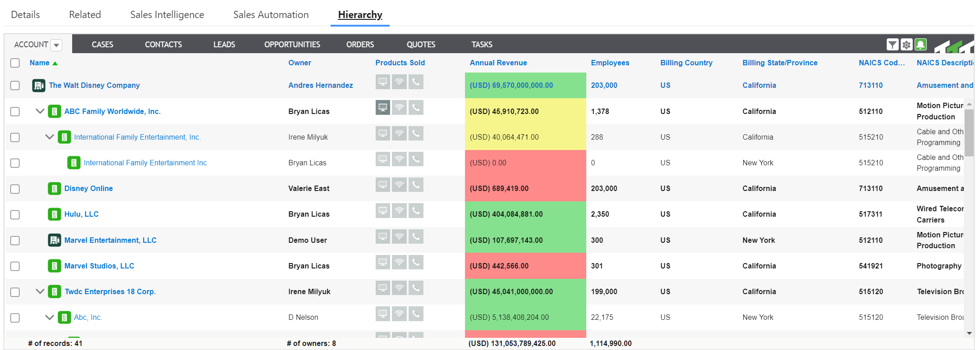Viewport: 980px width, 350px height.
Task: Open The Walt Disney Company link
Action: [94, 85]
